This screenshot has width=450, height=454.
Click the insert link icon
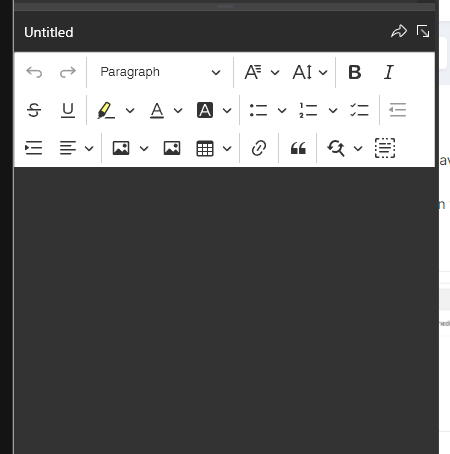(259, 148)
